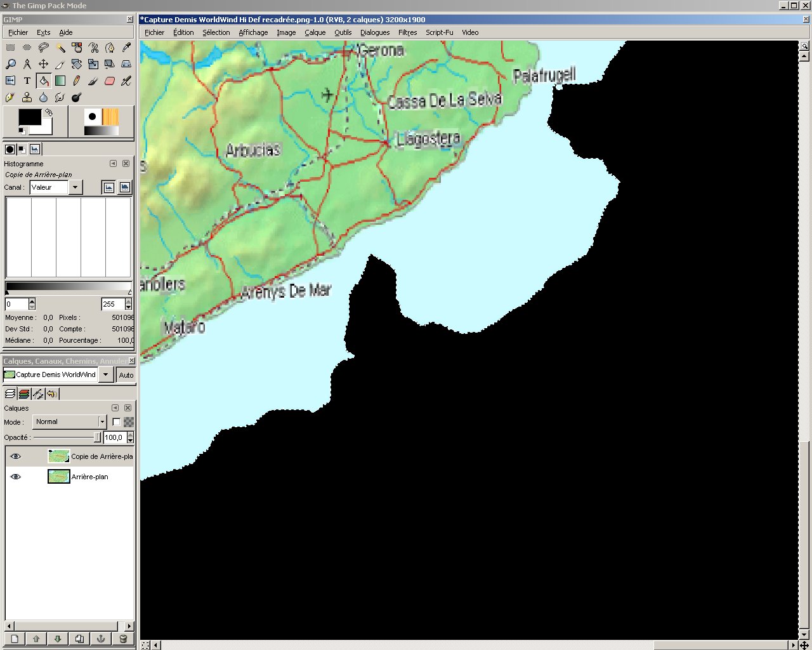Switch to the Channels tab
The height and width of the screenshot is (650, 812).
(x=24, y=394)
